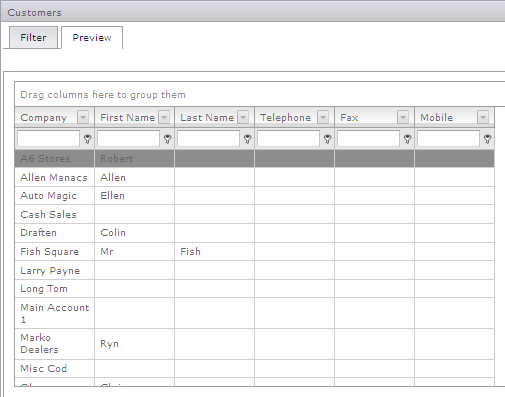Screen dimensions: 505x397
Task: Open the Company column header dropdown
Action: click(x=83, y=117)
